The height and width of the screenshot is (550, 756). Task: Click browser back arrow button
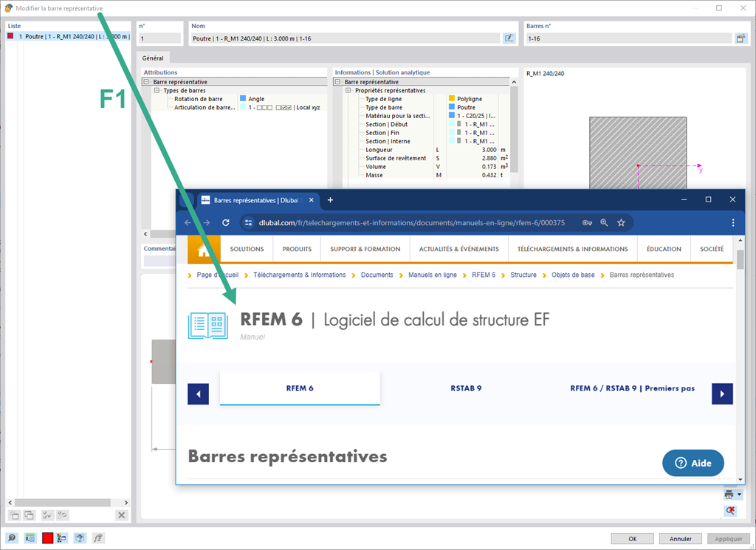pyautogui.click(x=188, y=223)
